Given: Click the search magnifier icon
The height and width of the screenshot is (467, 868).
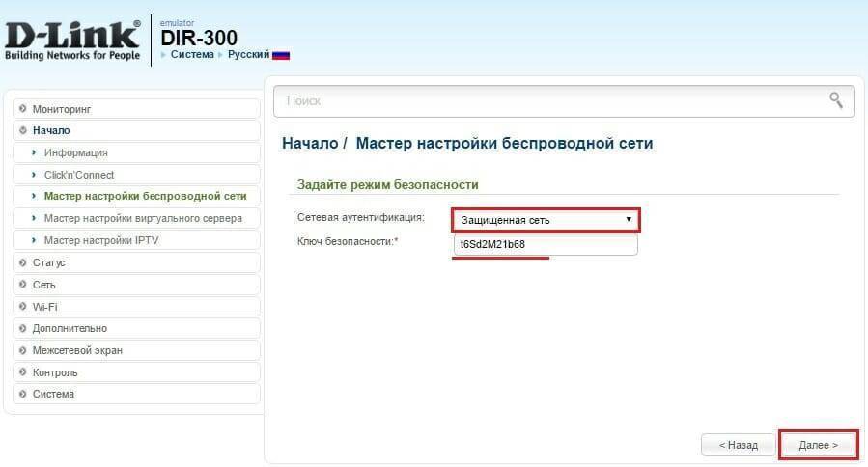Looking at the screenshot, I should (x=836, y=100).
